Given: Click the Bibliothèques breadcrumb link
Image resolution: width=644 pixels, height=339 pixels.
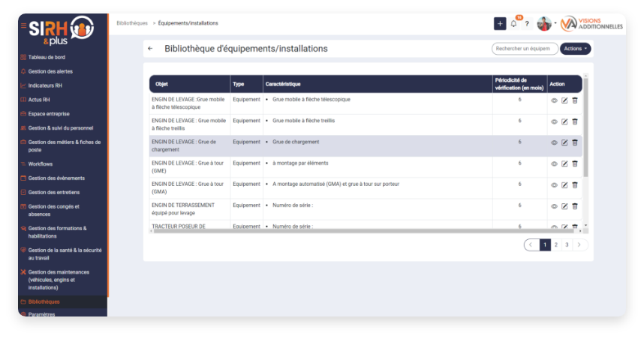Looking at the screenshot, I should click(132, 23).
